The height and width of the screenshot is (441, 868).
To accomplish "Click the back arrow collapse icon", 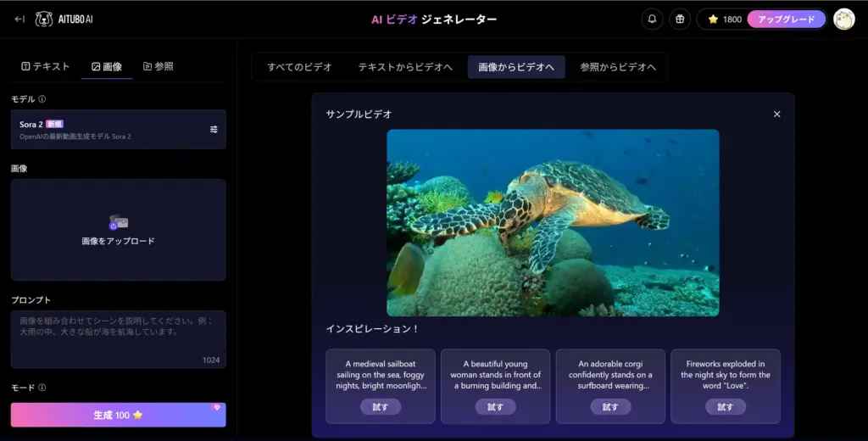I will (19, 19).
